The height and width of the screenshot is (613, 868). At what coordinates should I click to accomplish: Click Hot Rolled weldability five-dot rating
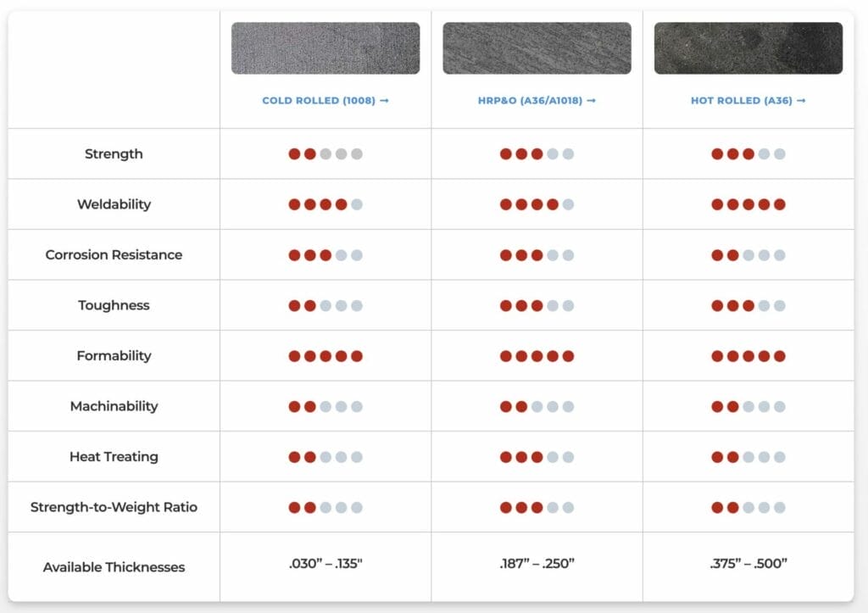[x=748, y=204]
